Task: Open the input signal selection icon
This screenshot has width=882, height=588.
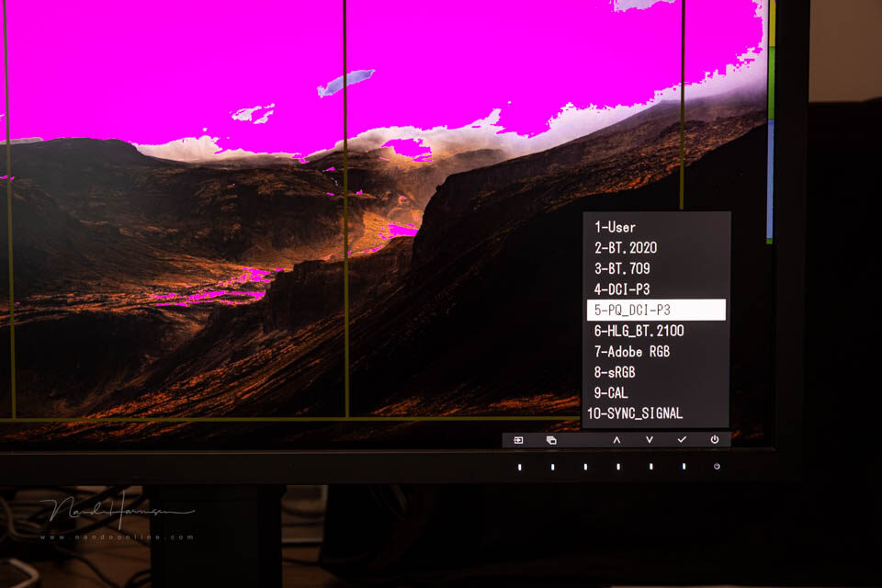Action: (x=518, y=440)
